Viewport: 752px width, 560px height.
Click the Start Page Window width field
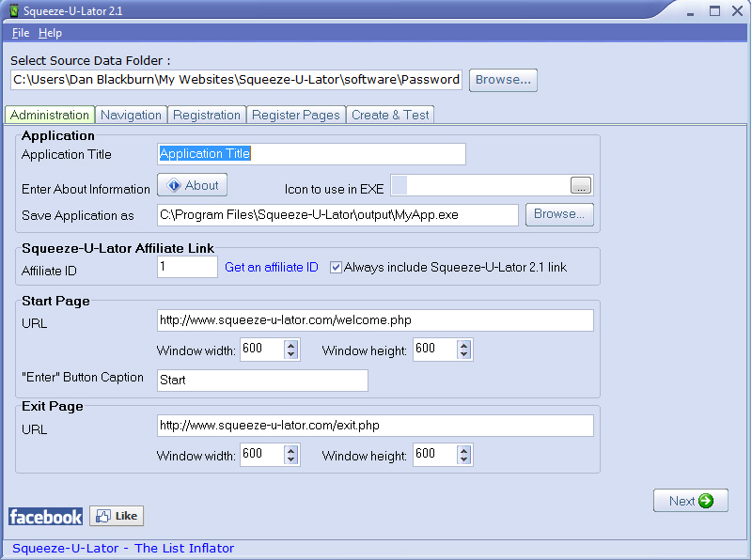262,350
